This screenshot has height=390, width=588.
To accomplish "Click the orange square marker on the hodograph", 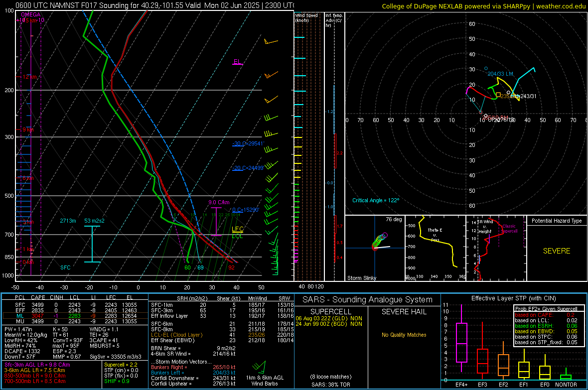I will (x=498, y=95).
